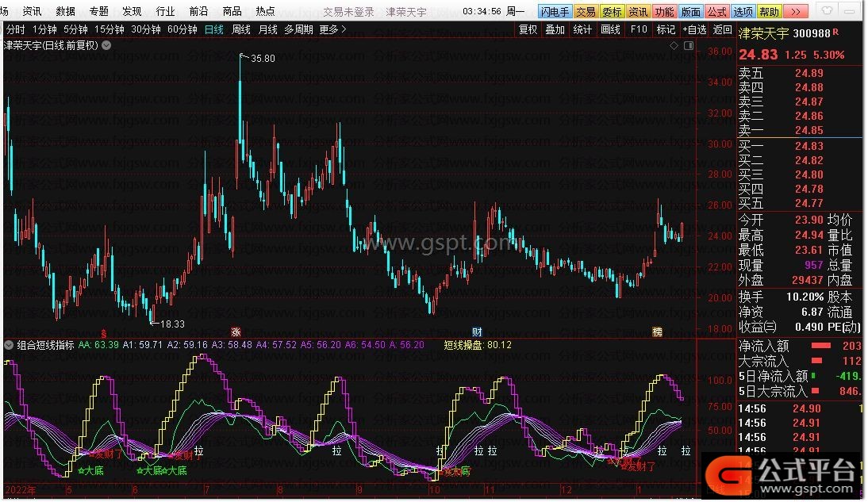Open the 专题 menu

tap(98, 11)
